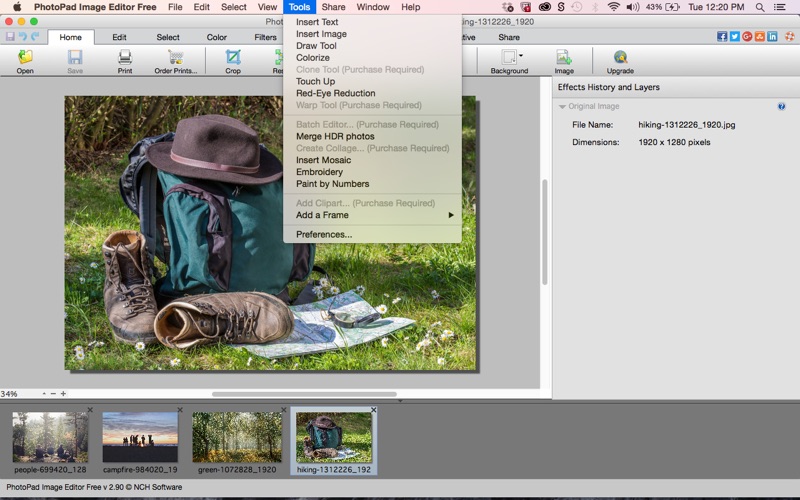Open the help icon in Effects panel
This screenshot has height=500, width=800.
tap(781, 106)
